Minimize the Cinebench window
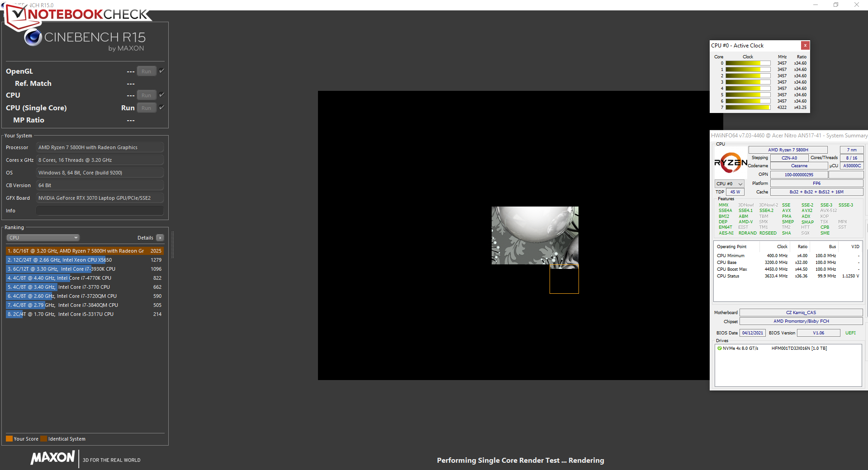This screenshot has height=470, width=868. (x=816, y=5)
